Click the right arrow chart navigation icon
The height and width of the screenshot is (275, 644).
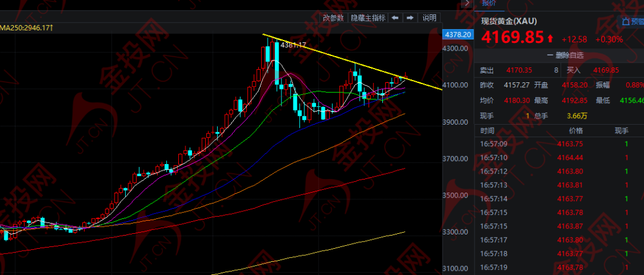[x=410, y=18]
